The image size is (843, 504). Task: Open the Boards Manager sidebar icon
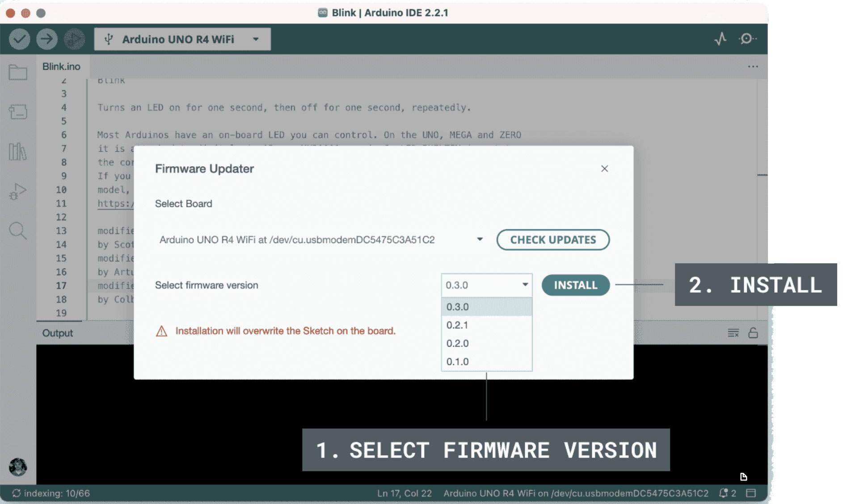[x=18, y=112]
